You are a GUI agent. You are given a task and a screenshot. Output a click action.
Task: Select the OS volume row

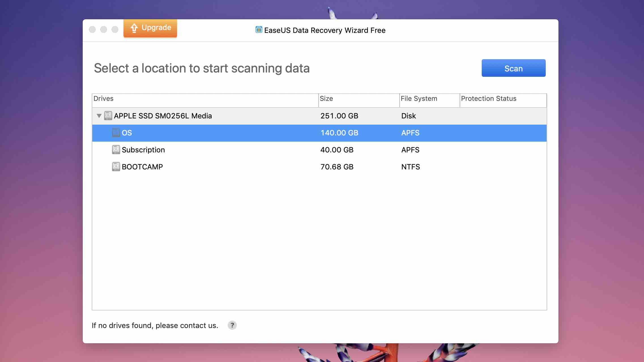coord(319,133)
